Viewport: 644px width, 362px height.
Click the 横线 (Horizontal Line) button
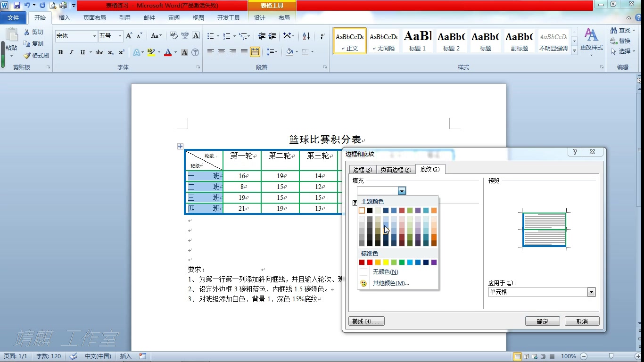click(x=366, y=321)
